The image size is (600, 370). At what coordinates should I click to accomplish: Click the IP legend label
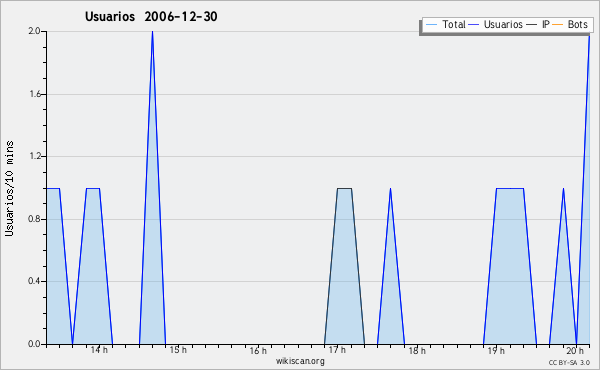546,24
